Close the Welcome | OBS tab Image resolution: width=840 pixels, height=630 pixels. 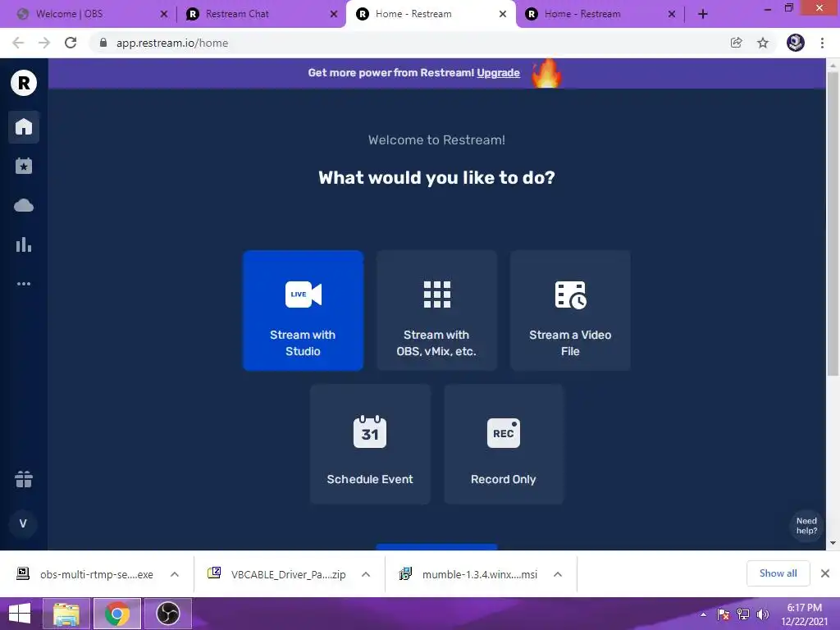tap(164, 15)
